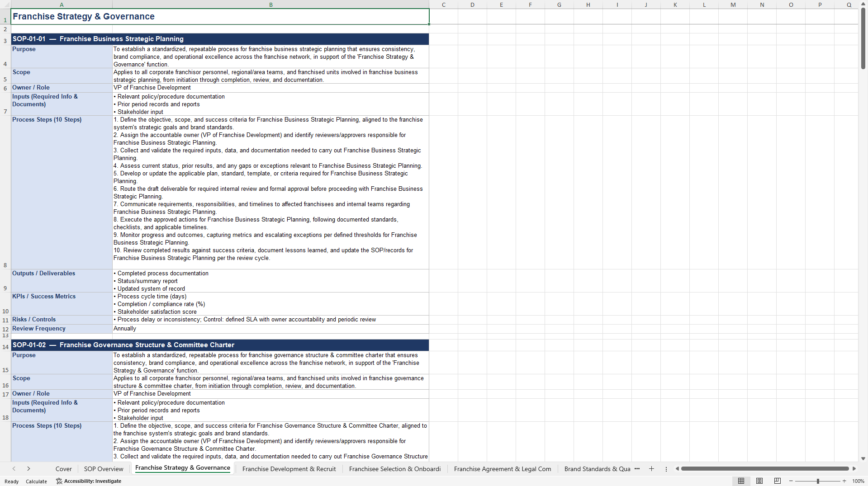Open Brand Standards & Qua tab
This screenshot has height=486, width=868.
pos(597,469)
